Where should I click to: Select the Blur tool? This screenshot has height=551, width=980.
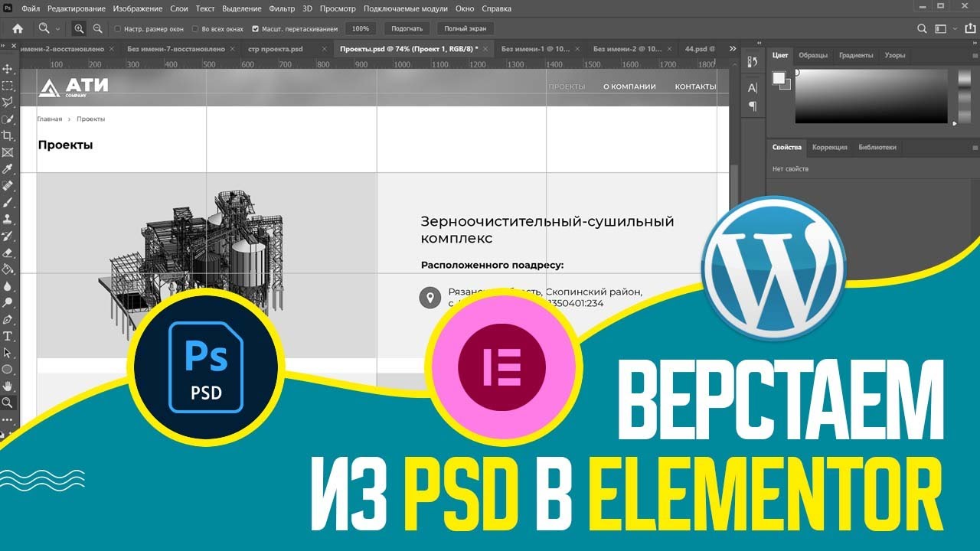8,285
